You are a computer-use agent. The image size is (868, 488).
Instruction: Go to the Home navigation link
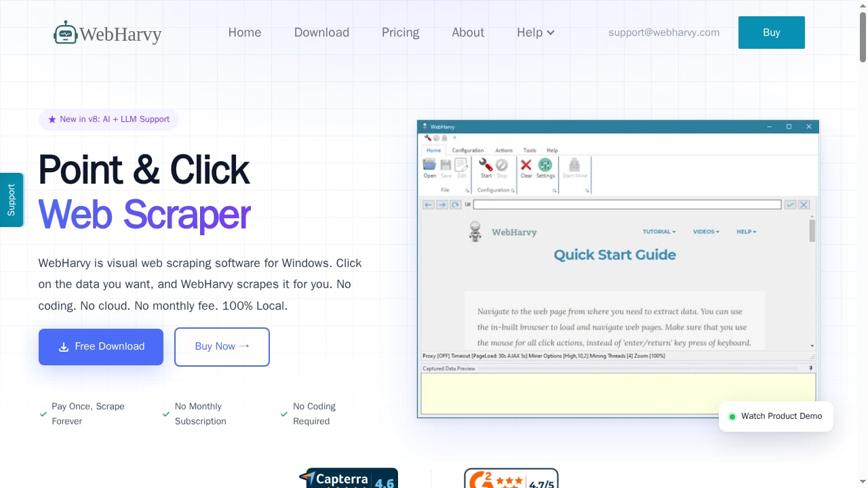(x=245, y=33)
